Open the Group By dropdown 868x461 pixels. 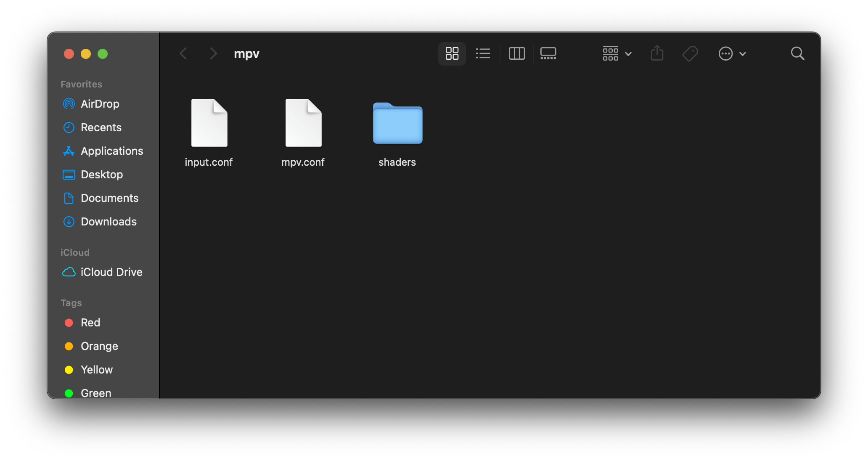[617, 53]
